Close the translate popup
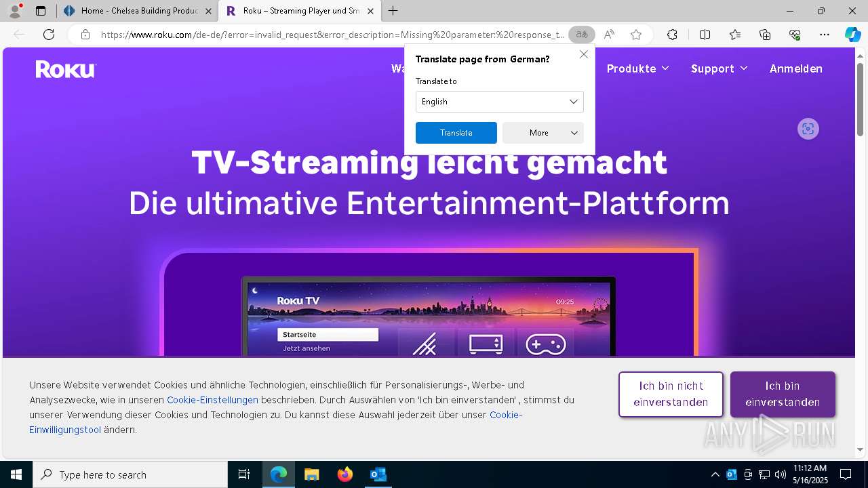868x488 pixels. coord(583,54)
